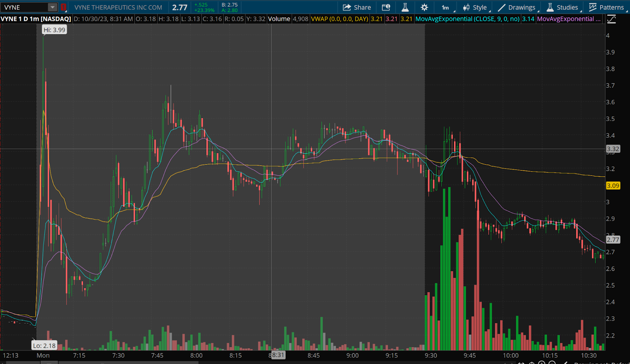The width and height of the screenshot is (630, 364).
Task: Open the Patterns menu
Action: click(x=606, y=7)
